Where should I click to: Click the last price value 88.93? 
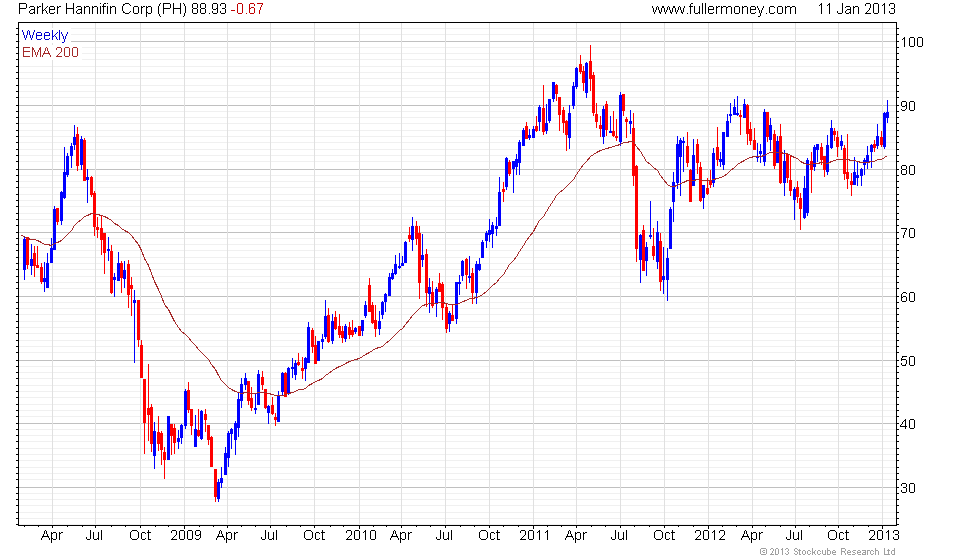click(209, 9)
